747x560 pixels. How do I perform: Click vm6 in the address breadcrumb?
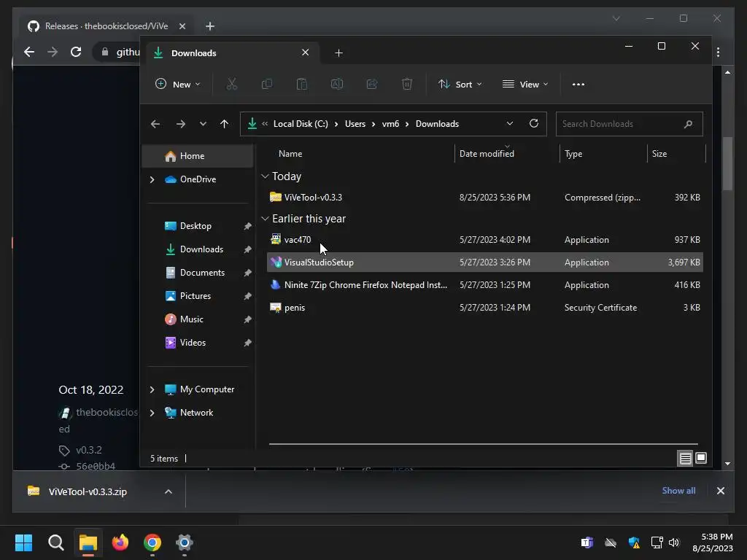(x=390, y=124)
